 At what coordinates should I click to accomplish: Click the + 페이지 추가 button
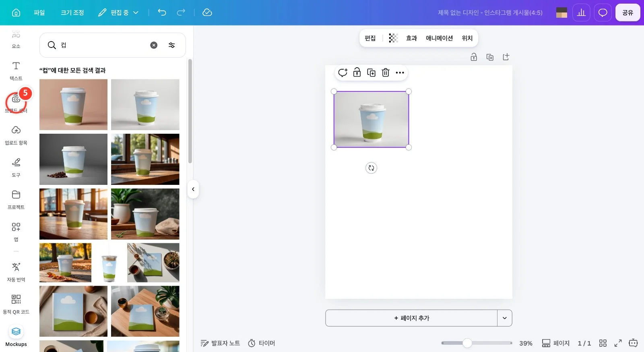pos(411,318)
